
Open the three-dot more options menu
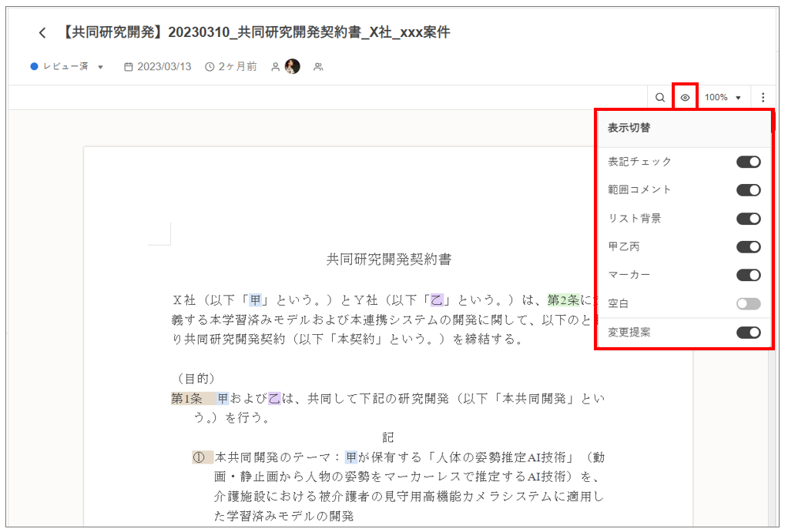point(763,98)
